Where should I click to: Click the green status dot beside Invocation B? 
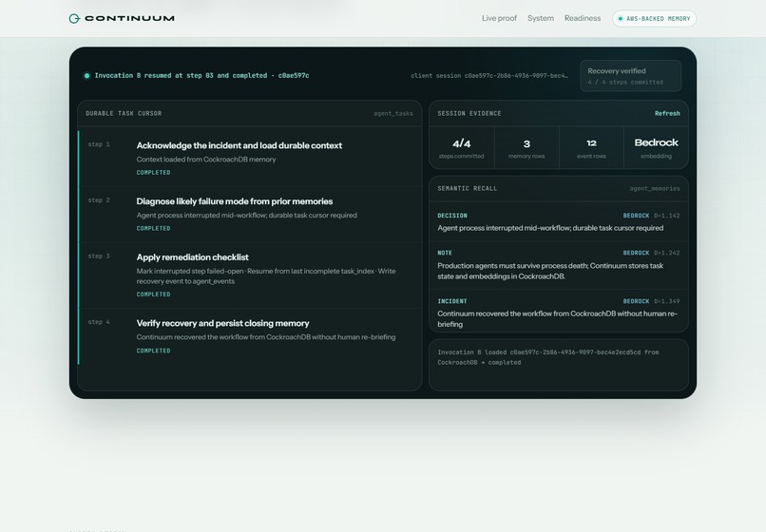coord(86,76)
